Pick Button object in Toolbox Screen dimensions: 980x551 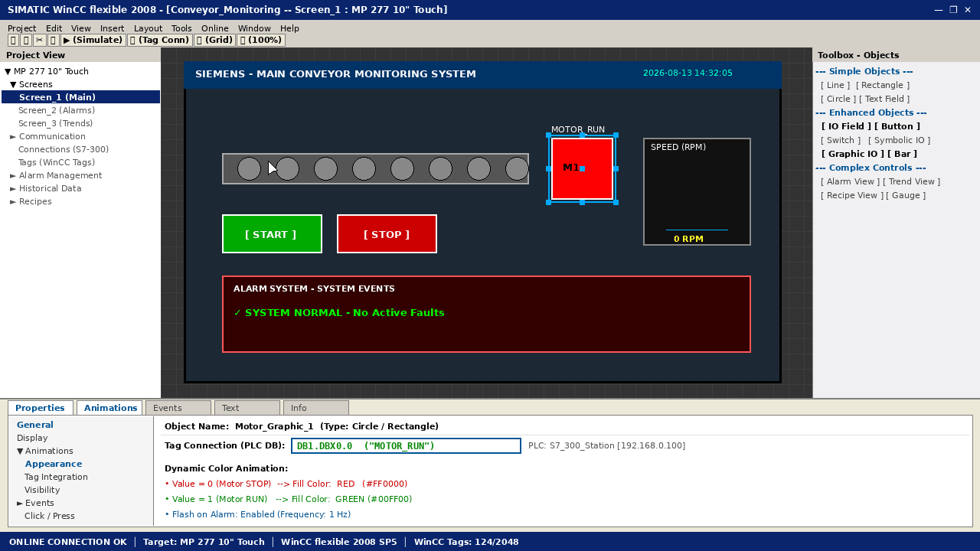click(x=897, y=126)
